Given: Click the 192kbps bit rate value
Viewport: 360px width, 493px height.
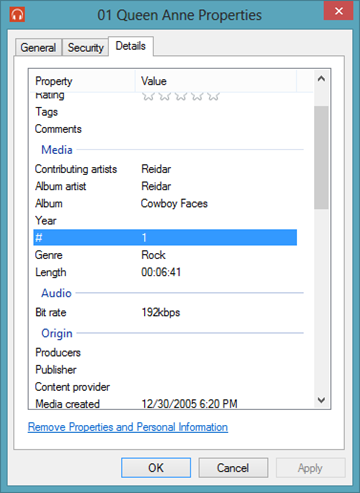Looking at the screenshot, I should click(161, 312).
